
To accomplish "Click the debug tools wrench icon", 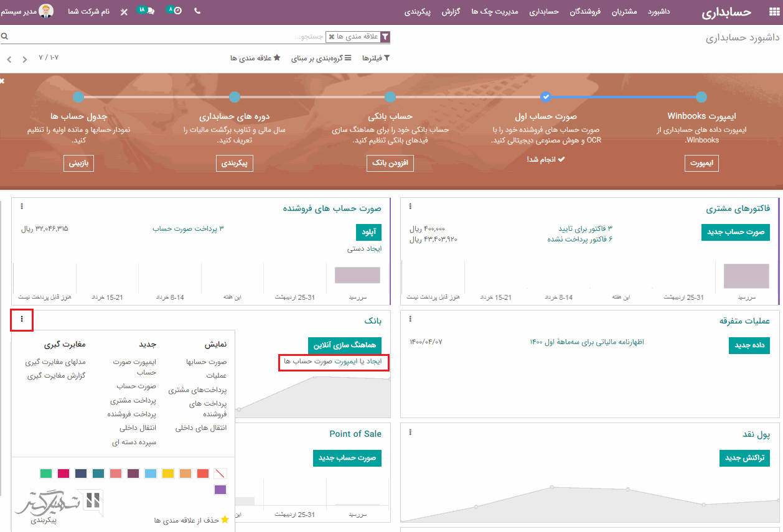I will point(124,12).
